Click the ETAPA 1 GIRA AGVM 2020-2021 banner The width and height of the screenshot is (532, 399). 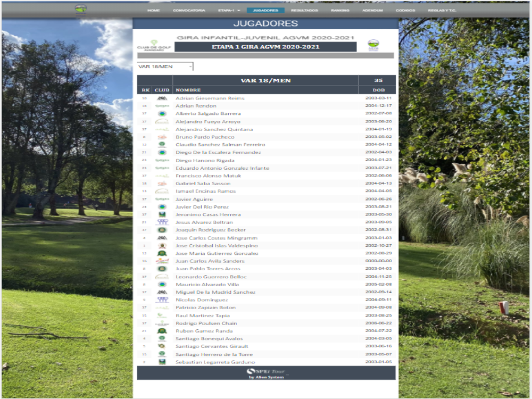coord(265,47)
